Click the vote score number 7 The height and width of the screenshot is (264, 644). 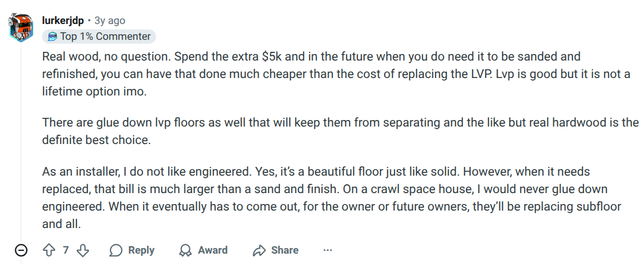66,250
